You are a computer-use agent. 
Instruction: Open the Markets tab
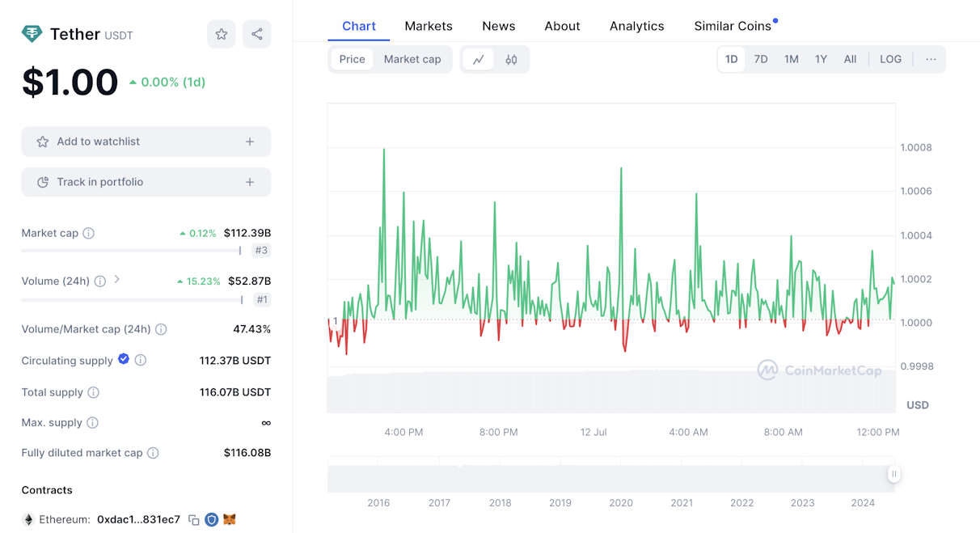pos(429,26)
